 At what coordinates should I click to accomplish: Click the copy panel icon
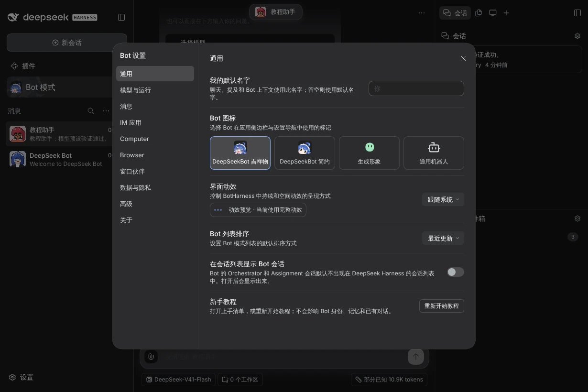click(x=479, y=13)
